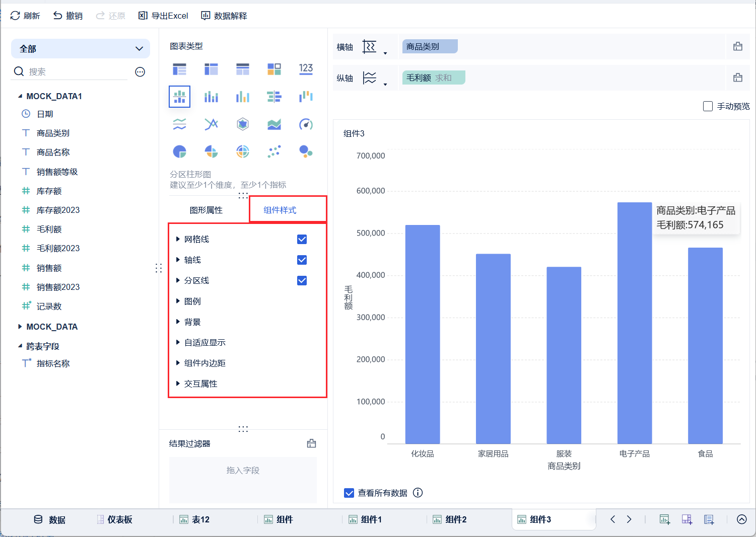Collapse the bottom tab bar
The height and width of the screenshot is (537, 756).
coord(742,519)
